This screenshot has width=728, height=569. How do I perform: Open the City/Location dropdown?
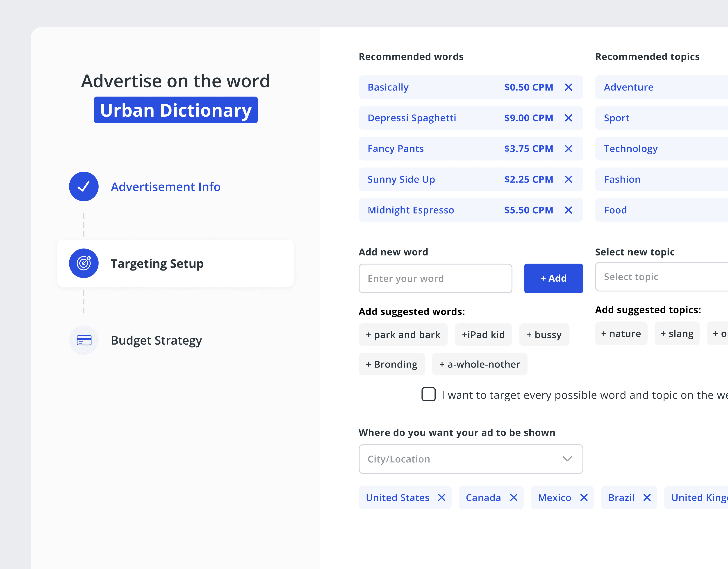pos(471,459)
